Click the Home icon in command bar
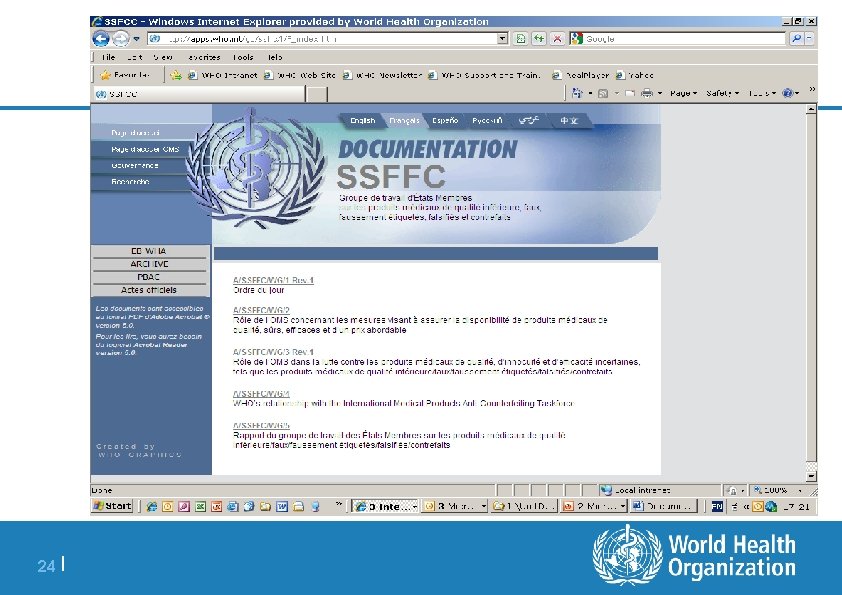842x595 pixels. [x=577, y=93]
